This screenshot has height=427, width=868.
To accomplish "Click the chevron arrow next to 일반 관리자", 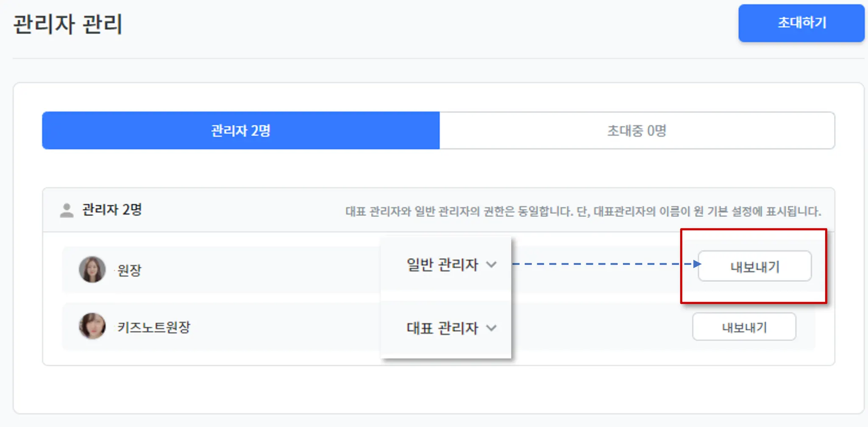I will click(491, 265).
